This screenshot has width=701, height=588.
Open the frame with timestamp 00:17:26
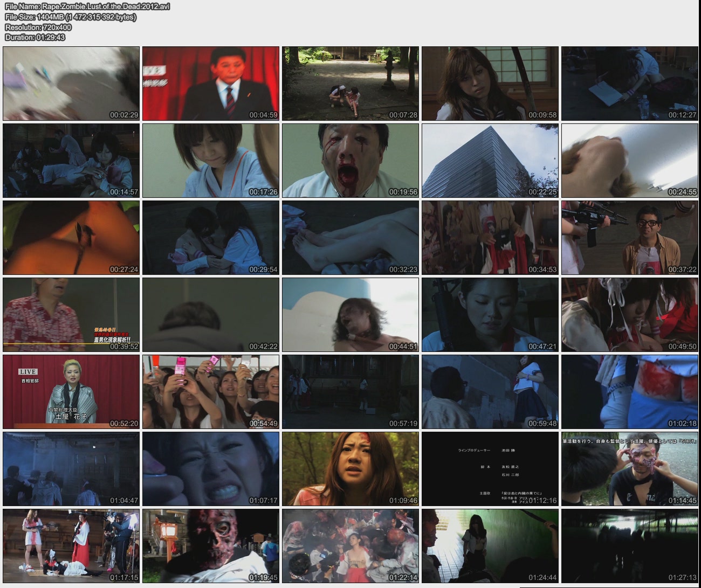[210, 160]
